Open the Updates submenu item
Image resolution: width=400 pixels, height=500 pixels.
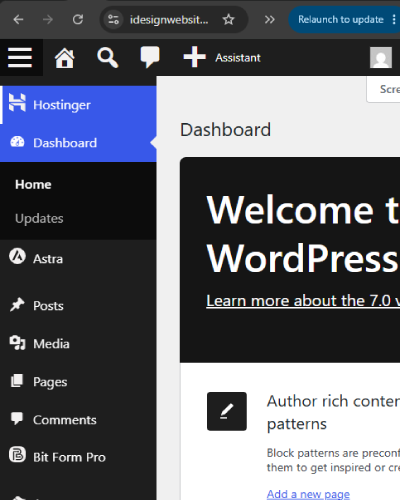pyautogui.click(x=39, y=219)
